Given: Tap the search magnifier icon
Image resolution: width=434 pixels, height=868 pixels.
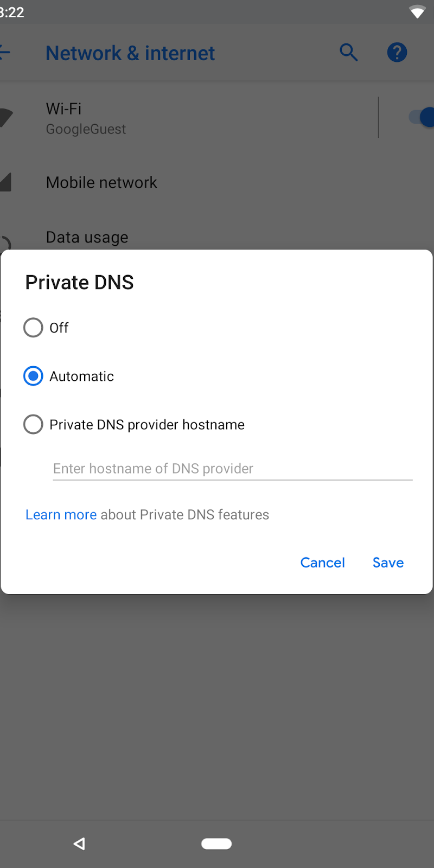Looking at the screenshot, I should point(348,53).
